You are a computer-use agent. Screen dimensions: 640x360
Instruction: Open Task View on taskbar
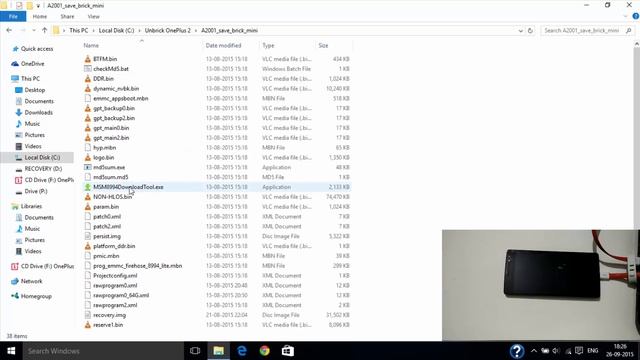pyautogui.click(x=195, y=351)
